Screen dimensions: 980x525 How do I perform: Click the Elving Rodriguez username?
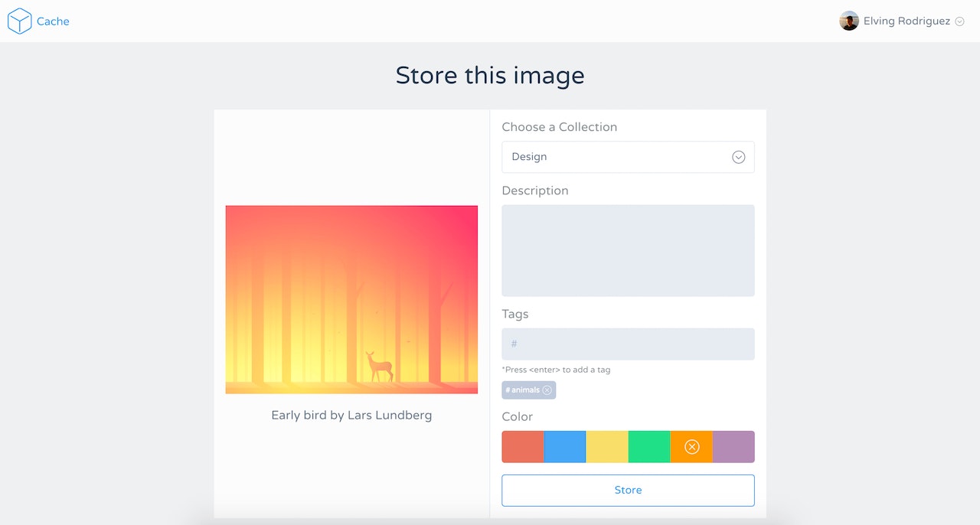click(906, 21)
